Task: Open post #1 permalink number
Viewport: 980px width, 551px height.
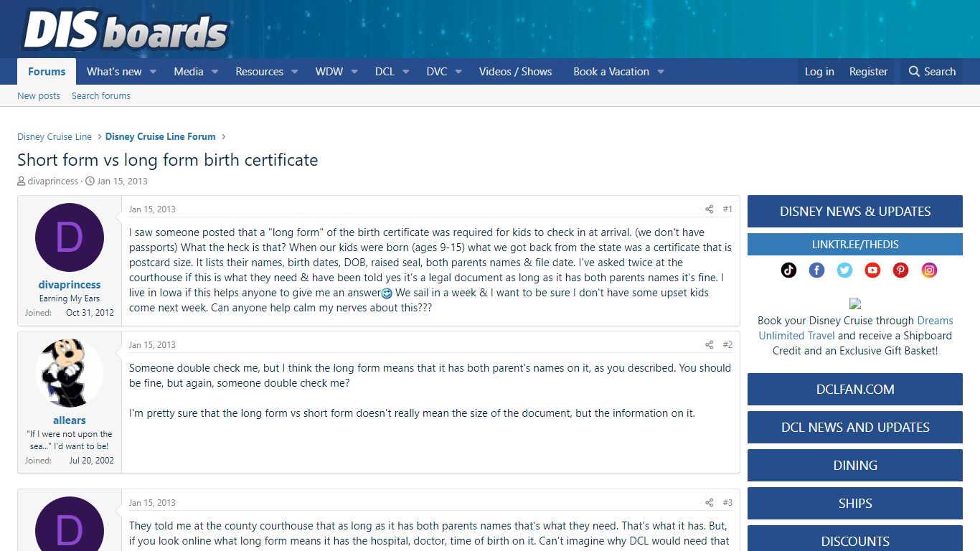Action: tap(727, 209)
